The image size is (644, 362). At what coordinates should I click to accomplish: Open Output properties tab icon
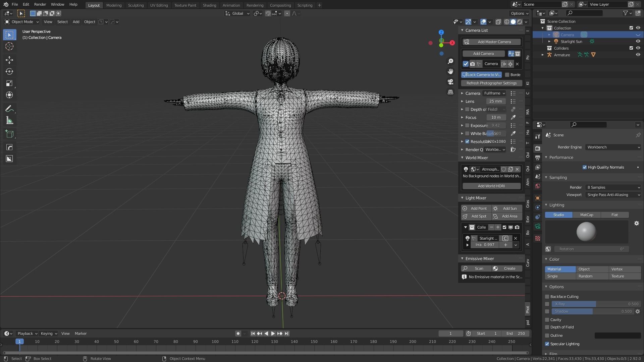pyautogui.click(x=538, y=158)
